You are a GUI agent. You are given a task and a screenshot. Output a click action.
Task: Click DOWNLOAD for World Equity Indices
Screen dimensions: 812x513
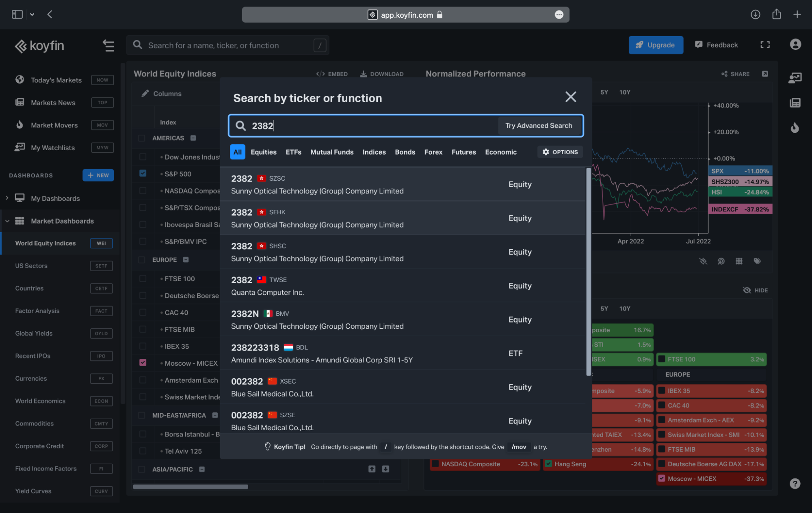[382, 74]
